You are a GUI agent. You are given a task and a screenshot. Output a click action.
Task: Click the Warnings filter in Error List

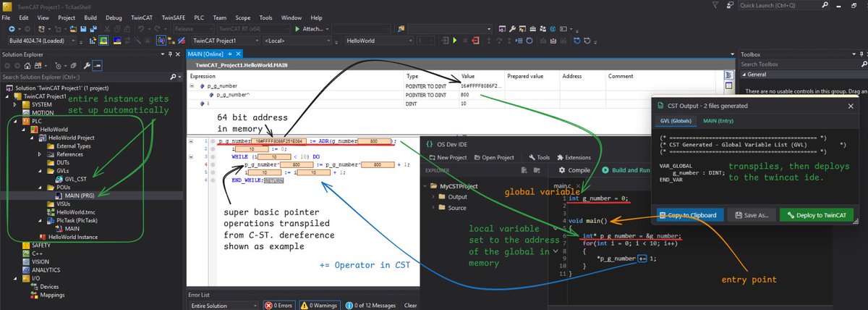pos(319,306)
